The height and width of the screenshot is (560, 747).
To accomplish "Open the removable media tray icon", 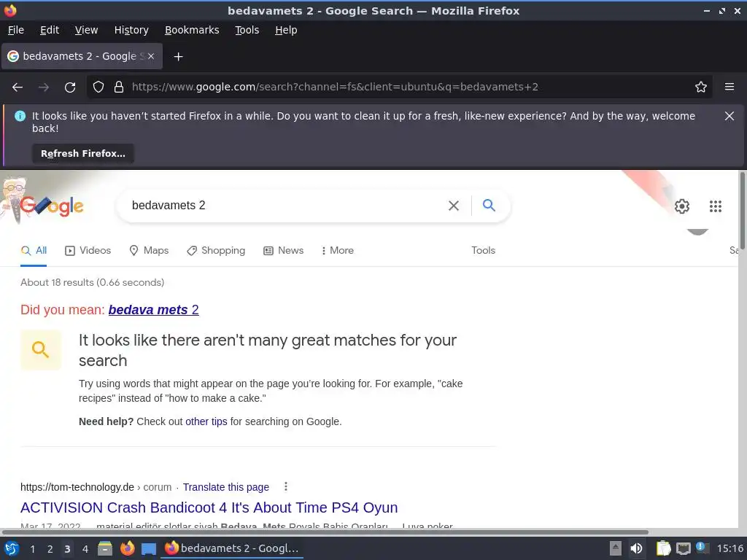I will (x=616, y=548).
